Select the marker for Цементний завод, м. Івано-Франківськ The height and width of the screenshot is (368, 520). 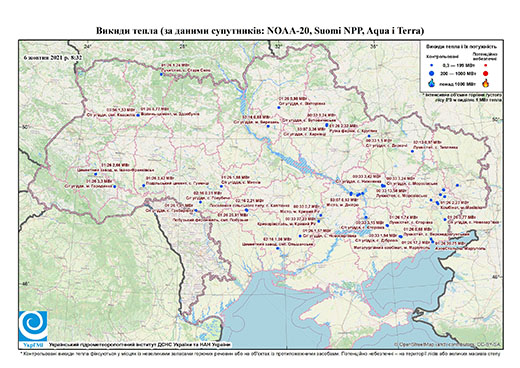pos(96,174)
